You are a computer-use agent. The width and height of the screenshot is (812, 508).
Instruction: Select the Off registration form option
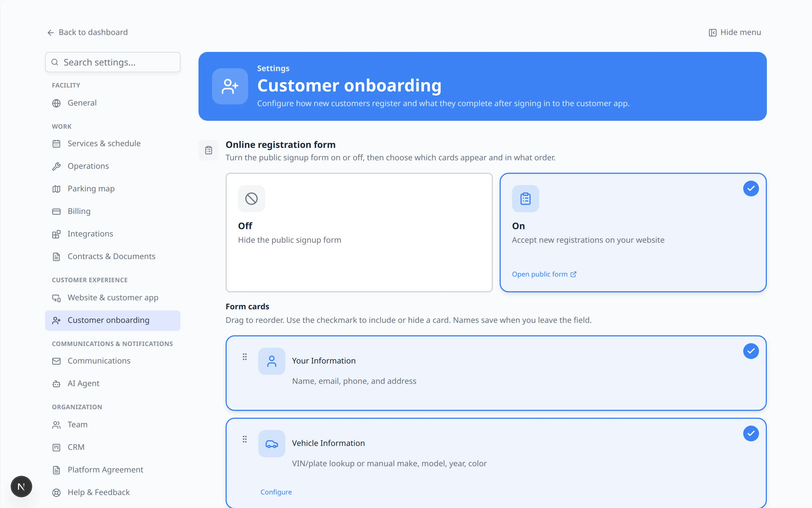click(359, 233)
